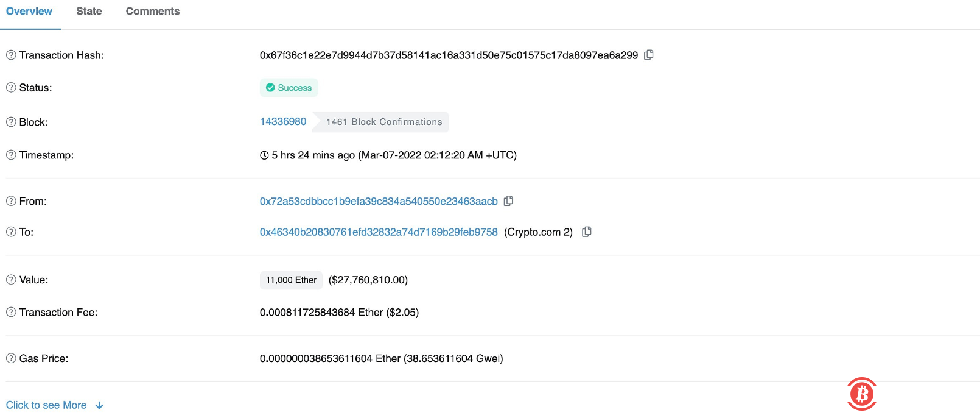Screen dimensions: 980x418
Task: Click the help icon next to Transaction Hash
Action: 10,55
